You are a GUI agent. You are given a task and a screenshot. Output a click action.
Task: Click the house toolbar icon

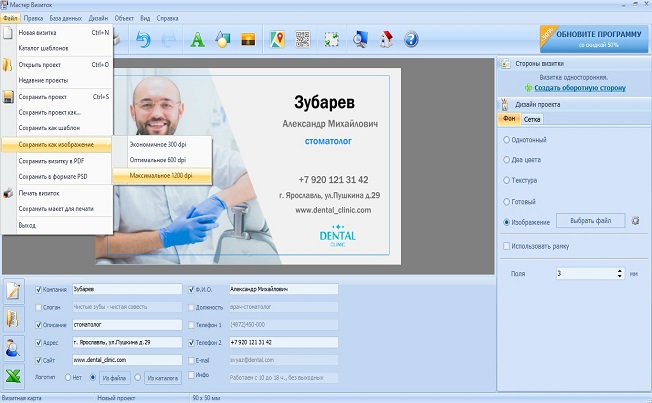pos(386,40)
